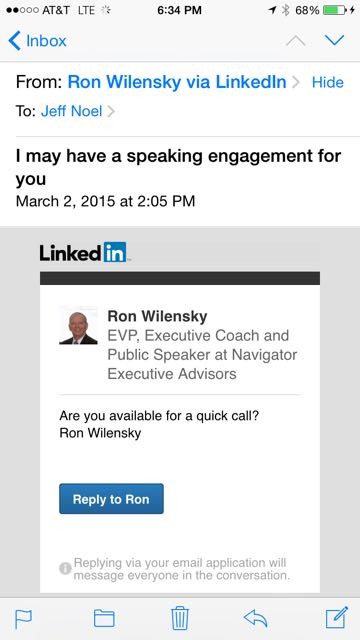This screenshot has width=360, height=640.
Task: Compose a new email message
Action: (337, 618)
